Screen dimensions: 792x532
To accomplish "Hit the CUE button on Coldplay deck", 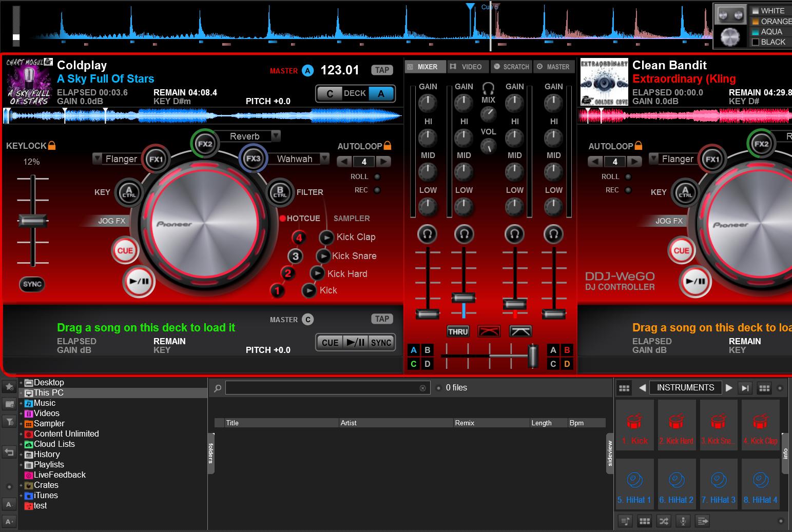I will pyautogui.click(x=125, y=251).
